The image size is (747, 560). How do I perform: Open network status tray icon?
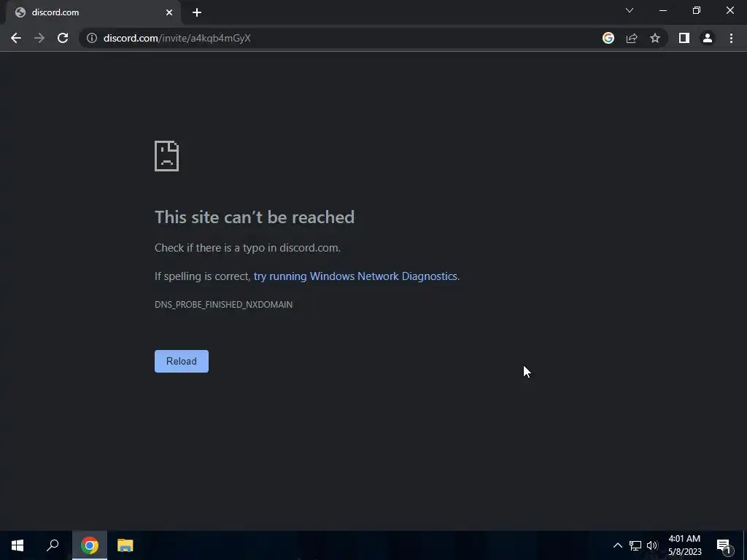point(635,545)
